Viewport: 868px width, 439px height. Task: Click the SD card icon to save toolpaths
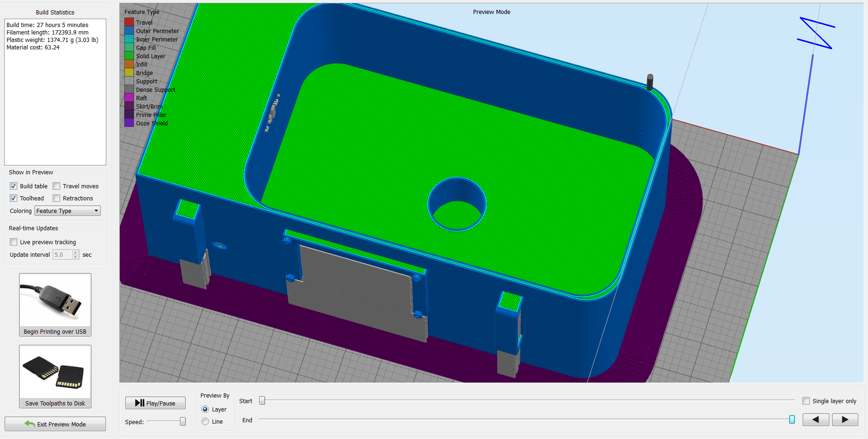tap(55, 371)
